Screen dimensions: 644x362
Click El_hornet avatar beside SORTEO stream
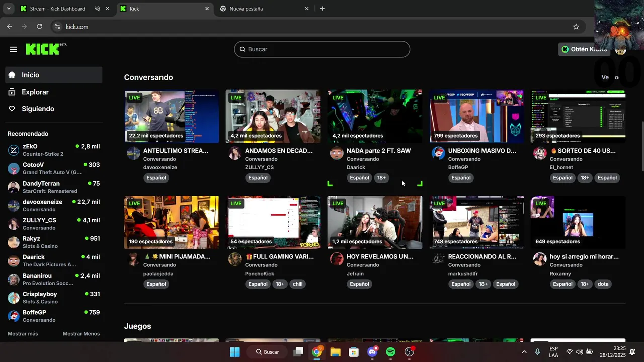pyautogui.click(x=540, y=153)
